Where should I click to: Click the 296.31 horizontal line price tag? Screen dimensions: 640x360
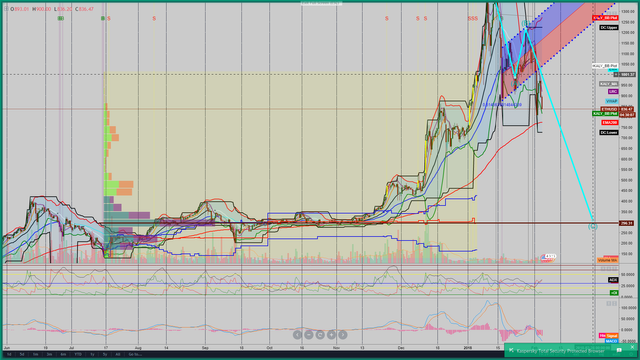(x=627, y=223)
